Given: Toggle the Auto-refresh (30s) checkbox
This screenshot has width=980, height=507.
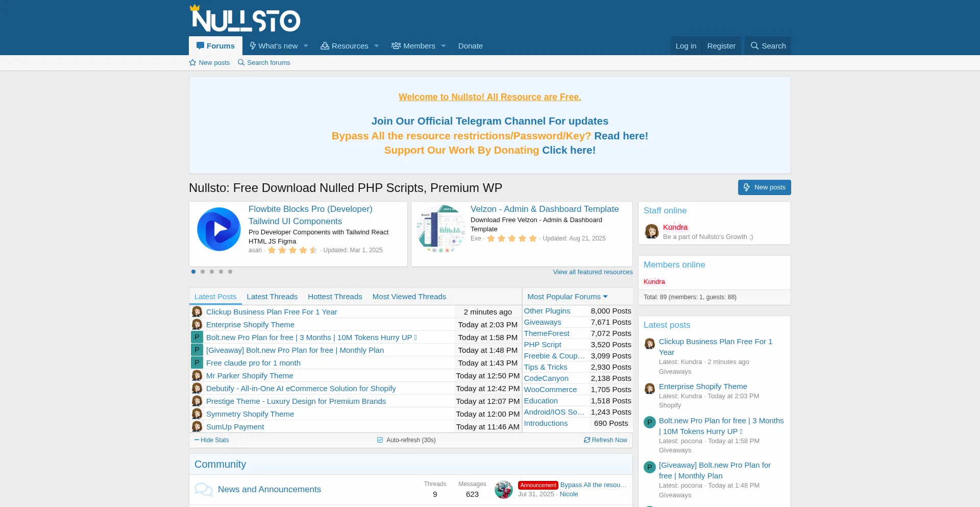Looking at the screenshot, I should [380, 440].
